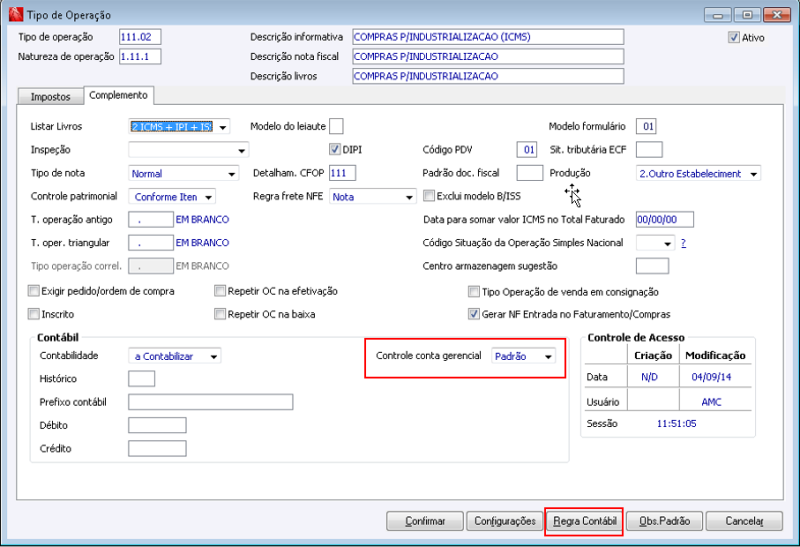Click the Obs.Padrão button

tap(664, 521)
